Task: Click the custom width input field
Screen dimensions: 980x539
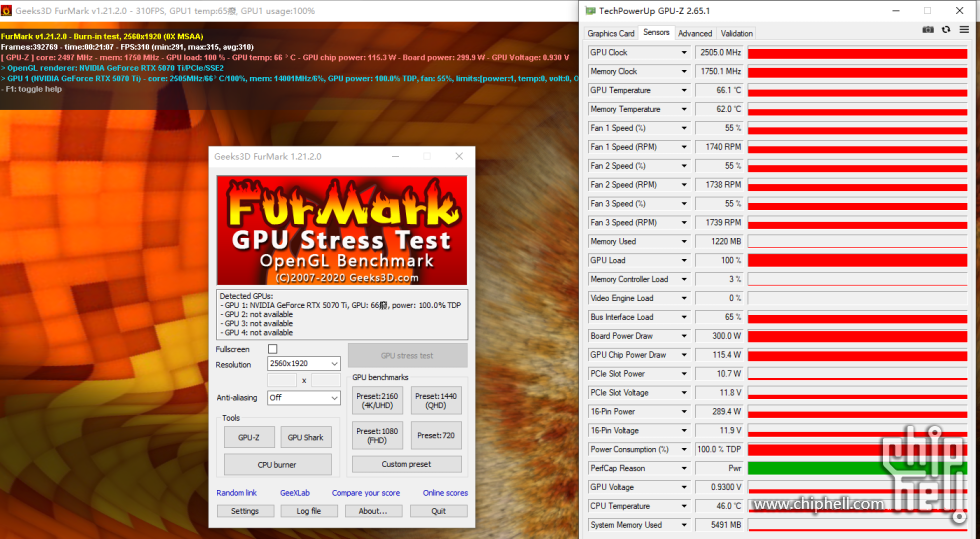Action: coord(282,380)
